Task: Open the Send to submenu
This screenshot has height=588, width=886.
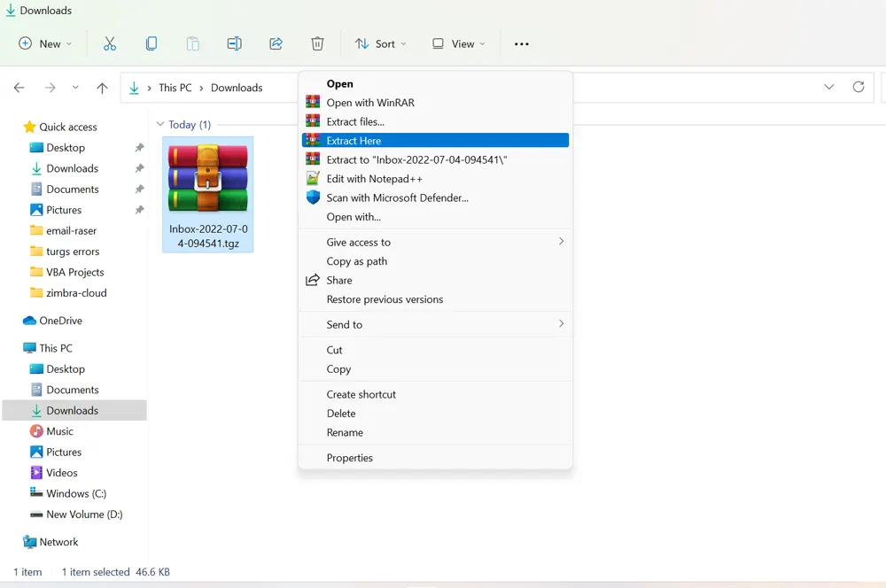Action: 345,324
